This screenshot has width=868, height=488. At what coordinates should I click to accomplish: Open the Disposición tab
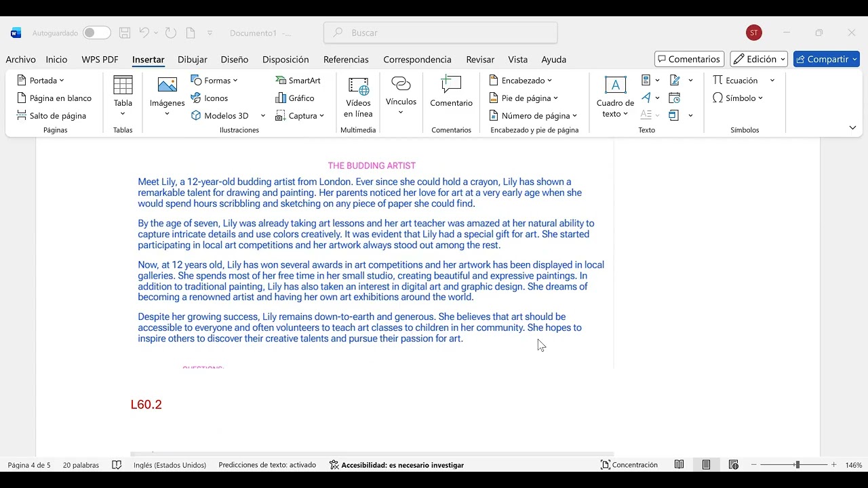click(x=285, y=59)
